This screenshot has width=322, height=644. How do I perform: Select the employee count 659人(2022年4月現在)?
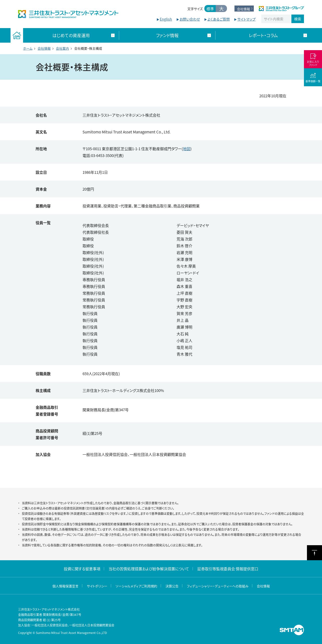click(x=101, y=374)
